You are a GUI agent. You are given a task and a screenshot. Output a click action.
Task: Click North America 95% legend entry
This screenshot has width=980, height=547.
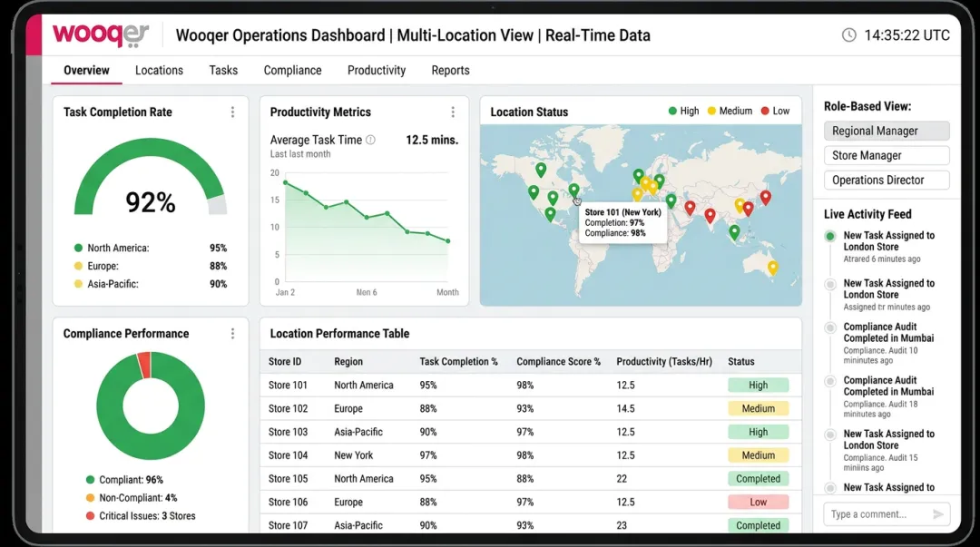point(150,249)
